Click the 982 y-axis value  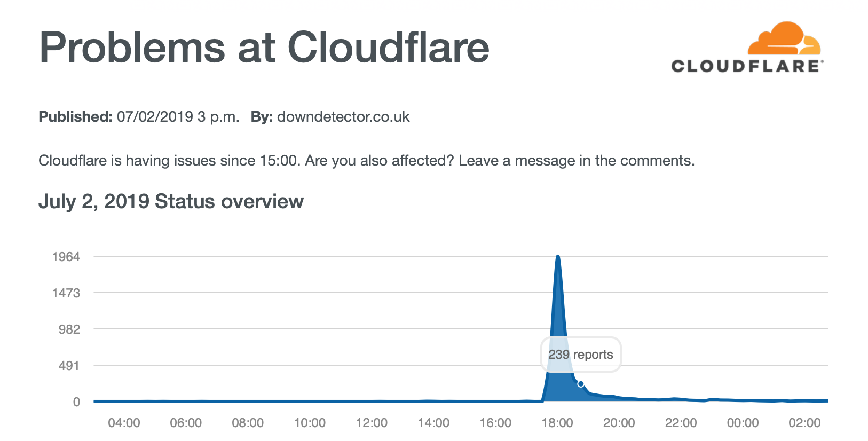click(69, 329)
